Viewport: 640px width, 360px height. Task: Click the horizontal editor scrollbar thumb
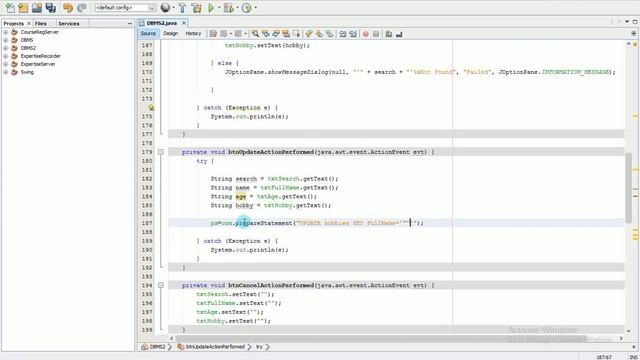[x=380, y=338]
